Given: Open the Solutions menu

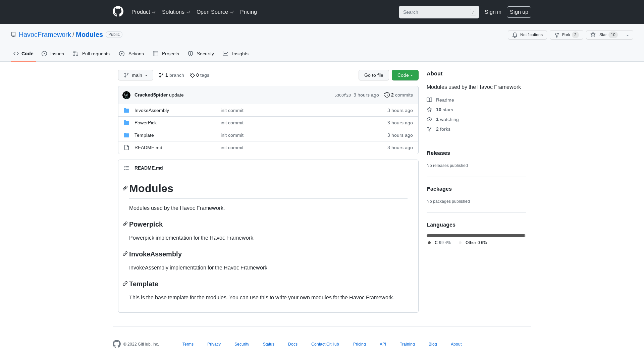Looking at the screenshot, I should [175, 12].
